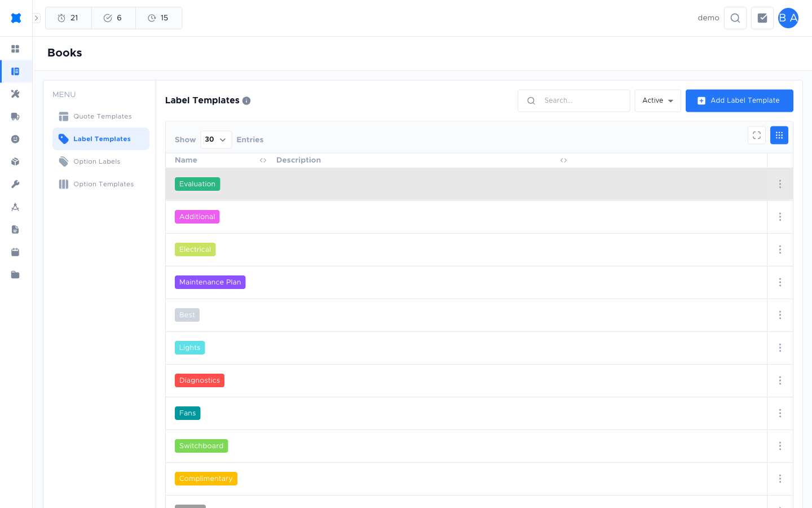
Task: Open the clock counter showing 15
Action: point(158,18)
